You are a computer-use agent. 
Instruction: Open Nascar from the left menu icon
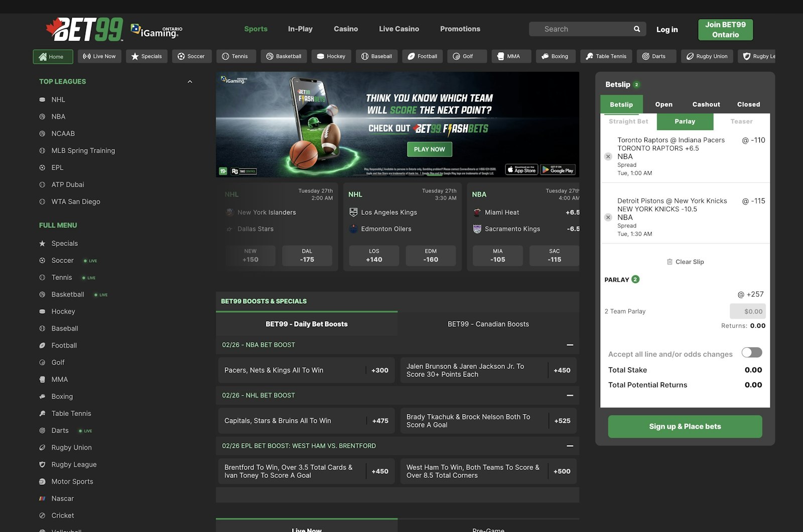tap(42, 498)
